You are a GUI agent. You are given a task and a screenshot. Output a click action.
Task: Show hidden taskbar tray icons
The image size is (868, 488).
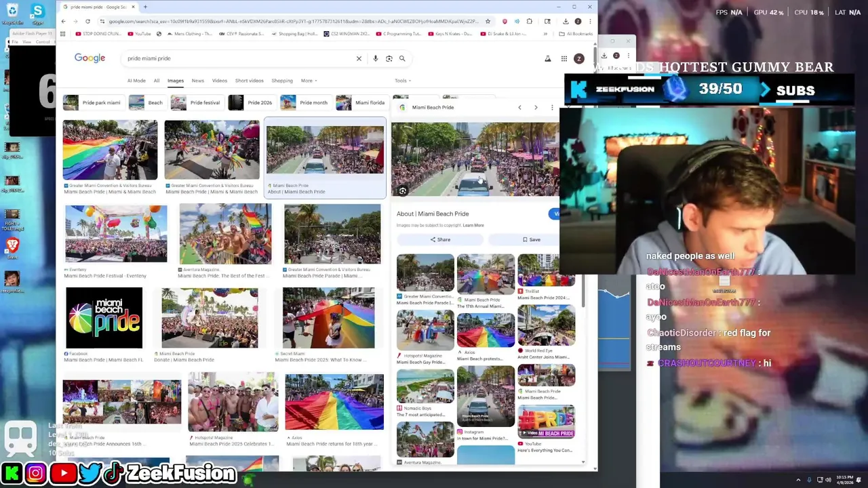pos(798,480)
